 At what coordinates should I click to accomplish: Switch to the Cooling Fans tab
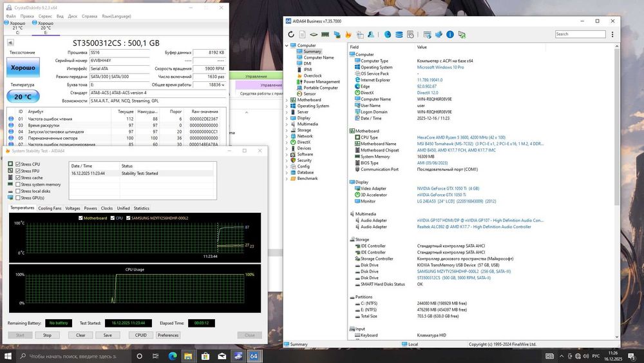(50, 208)
